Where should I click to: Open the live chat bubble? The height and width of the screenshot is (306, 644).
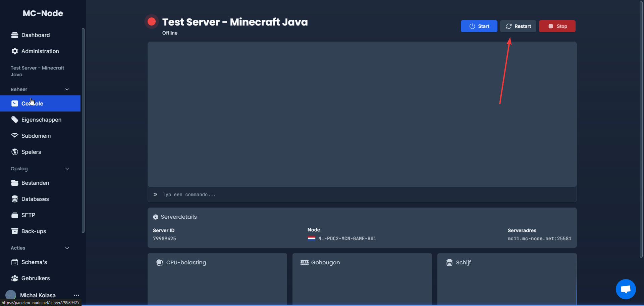(x=626, y=289)
